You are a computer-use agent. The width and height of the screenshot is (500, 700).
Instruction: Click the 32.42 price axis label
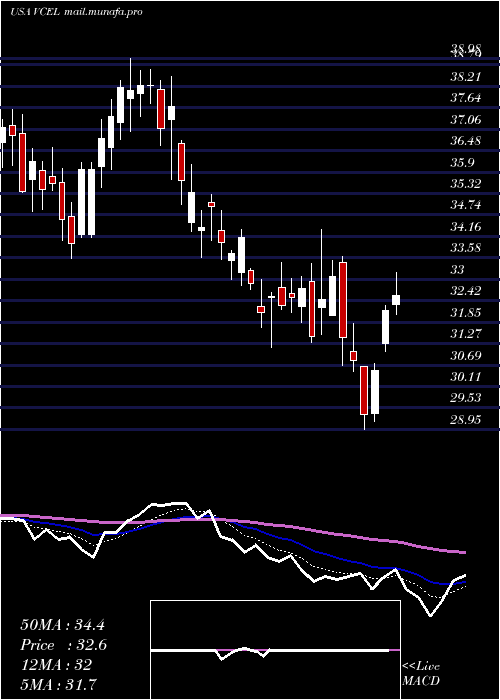coord(466,291)
